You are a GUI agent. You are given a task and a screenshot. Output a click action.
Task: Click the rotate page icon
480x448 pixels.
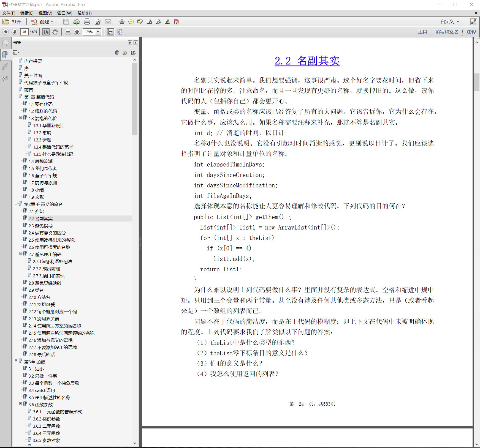click(158, 22)
